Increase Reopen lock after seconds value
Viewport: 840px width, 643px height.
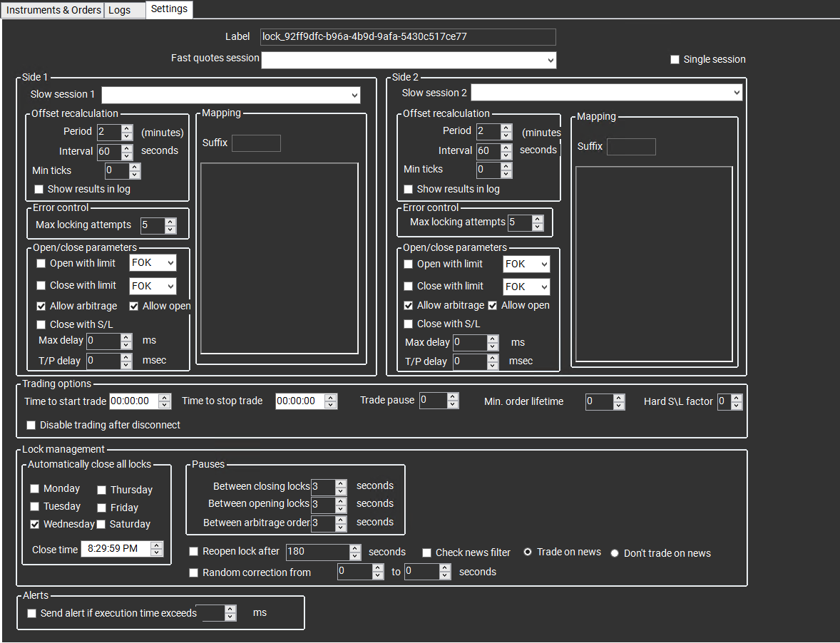[x=355, y=548]
